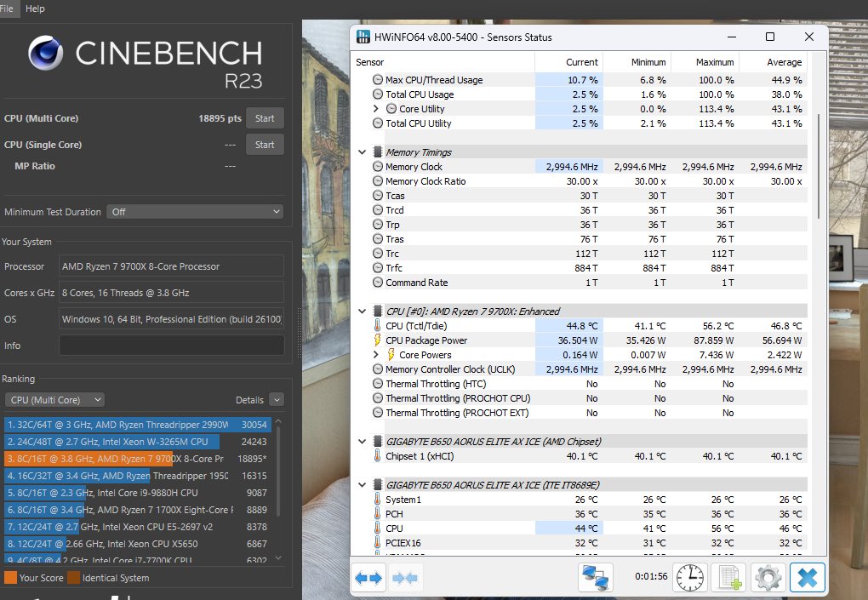Click the Cinebench R23 logo sphere
868x600 pixels.
pos(45,53)
